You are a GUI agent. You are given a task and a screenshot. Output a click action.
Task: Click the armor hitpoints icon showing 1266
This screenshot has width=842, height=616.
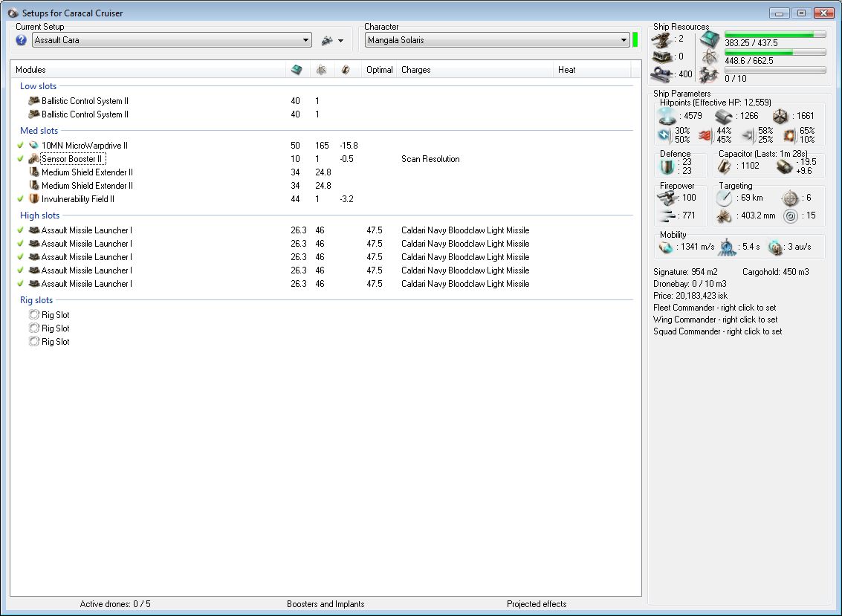point(724,116)
